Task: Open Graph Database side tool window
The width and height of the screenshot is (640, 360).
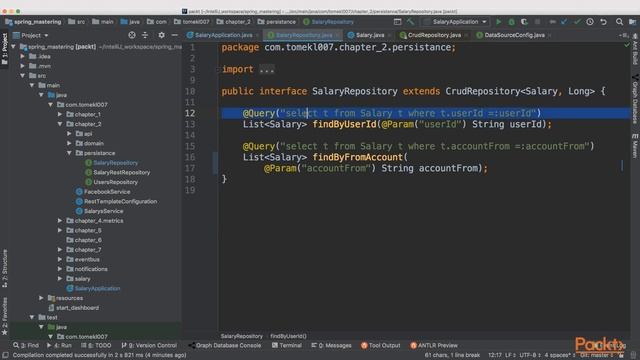Action: pyautogui.click(x=635, y=100)
